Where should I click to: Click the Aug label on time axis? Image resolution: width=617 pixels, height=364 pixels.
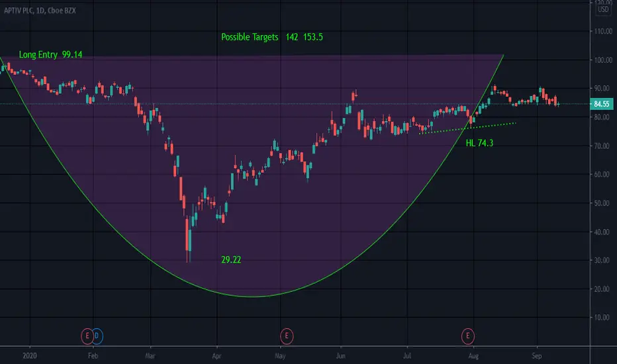tap(474, 356)
